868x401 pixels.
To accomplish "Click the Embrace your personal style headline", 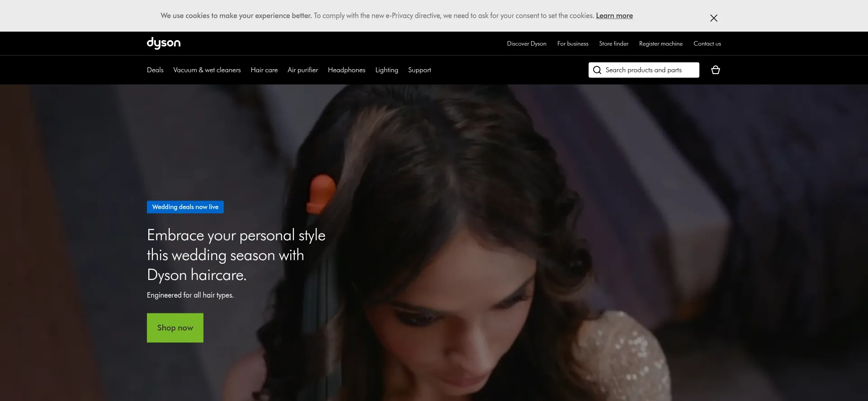I will pos(236,255).
